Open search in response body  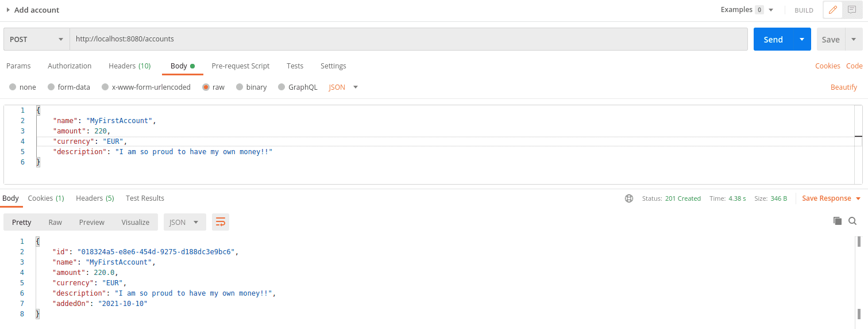pyautogui.click(x=852, y=221)
